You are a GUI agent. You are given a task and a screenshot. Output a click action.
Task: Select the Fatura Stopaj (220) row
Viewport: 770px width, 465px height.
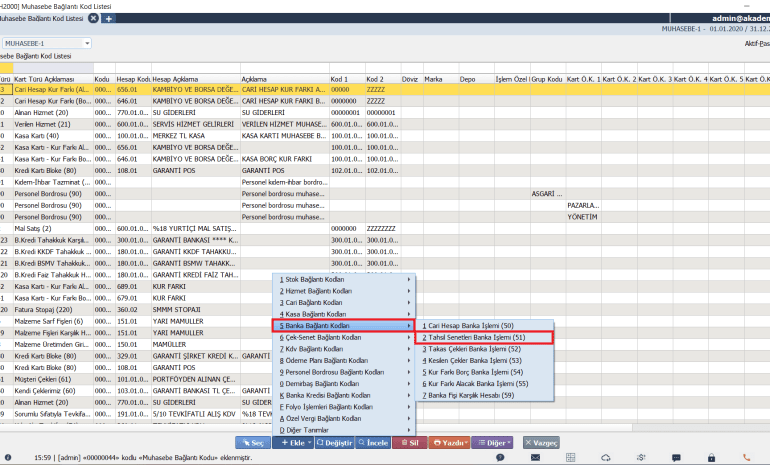click(x=385, y=309)
